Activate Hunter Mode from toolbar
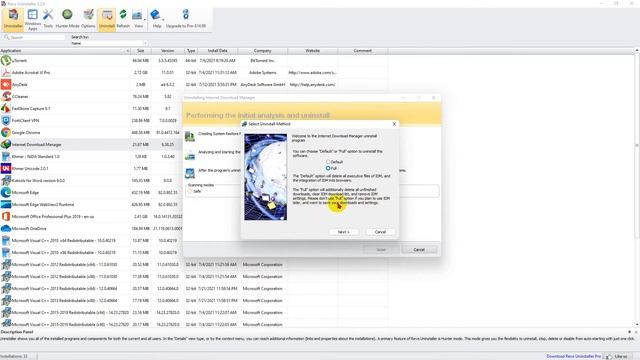Image resolution: width=640 pixels, height=360 pixels. [x=67, y=19]
